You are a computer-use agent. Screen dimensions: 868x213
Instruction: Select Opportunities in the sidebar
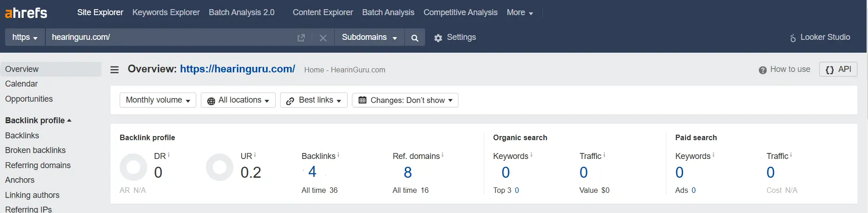click(x=29, y=99)
